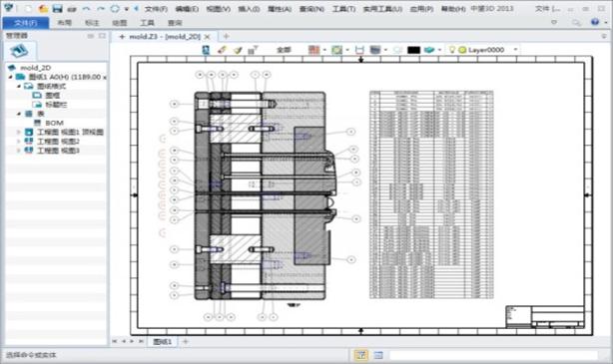This screenshot has height=364, width=613.
Task: Open the dropdown arrow next to help icon
Action: click(x=606, y=23)
